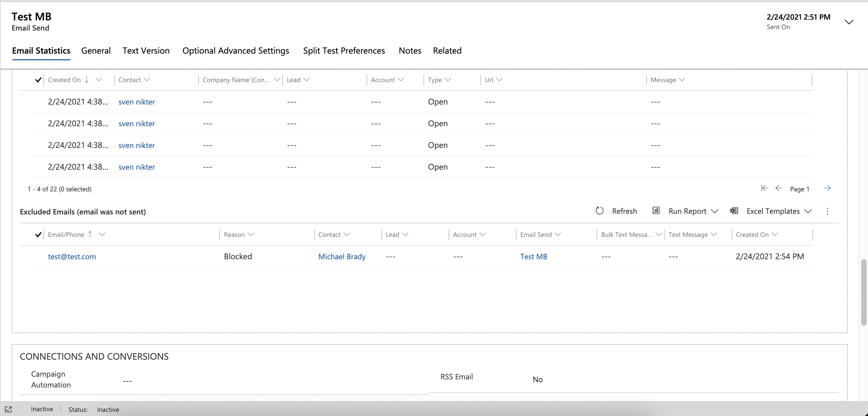Viewport: 868px width, 416px height.
Task: Click the Refresh icon for Excluded Emails
Action: [600, 211]
